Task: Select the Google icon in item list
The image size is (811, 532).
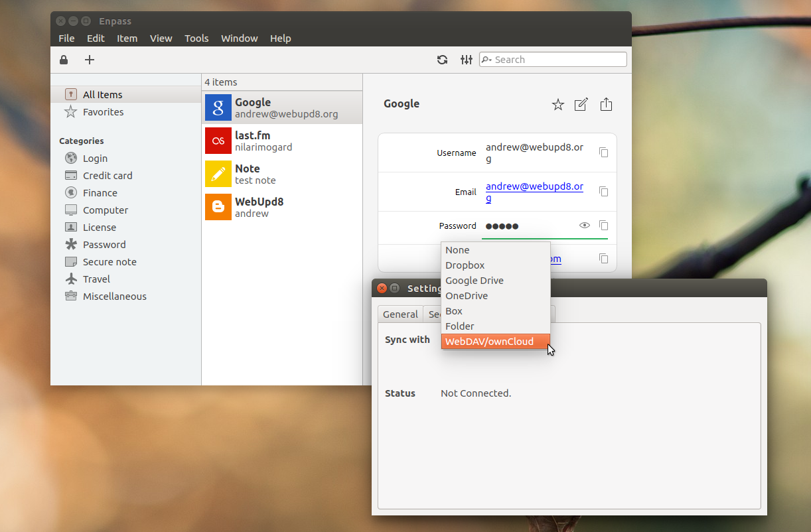Action: (x=218, y=107)
